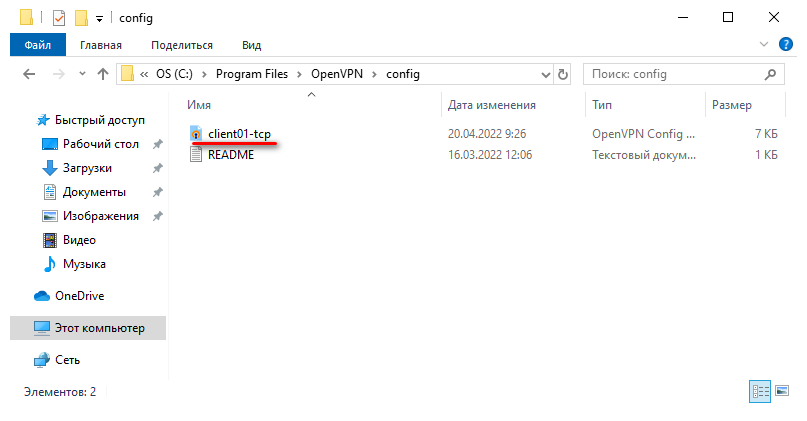Click the Documents icon in sidebar
Image resolution: width=807 pixels, height=421 pixels.
(50, 192)
